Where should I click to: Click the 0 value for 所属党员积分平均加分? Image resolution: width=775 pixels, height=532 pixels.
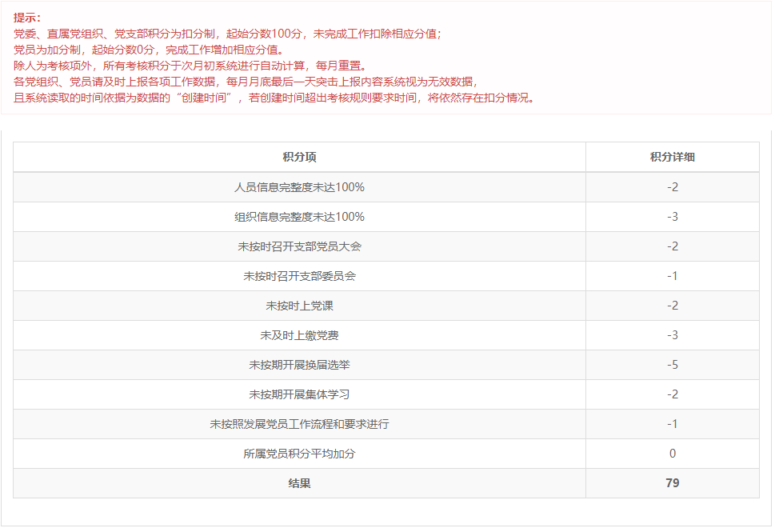[672, 454]
